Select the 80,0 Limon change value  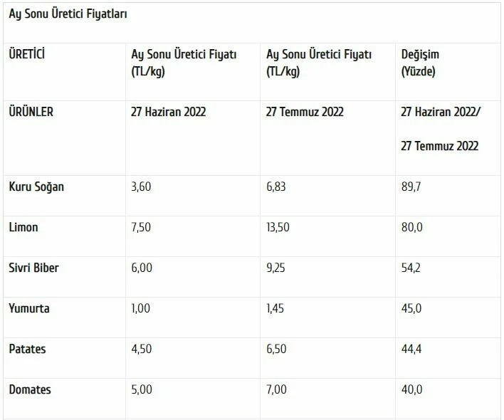pyautogui.click(x=412, y=228)
